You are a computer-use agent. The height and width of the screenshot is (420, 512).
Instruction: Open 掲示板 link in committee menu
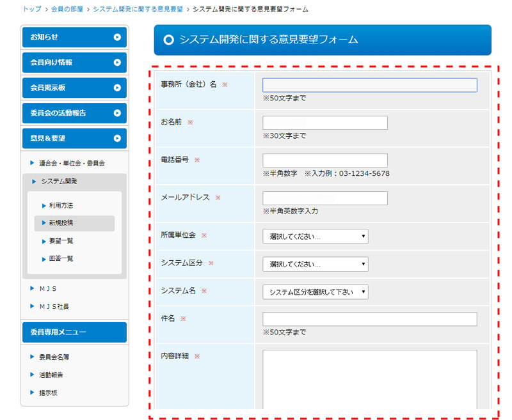(x=48, y=393)
